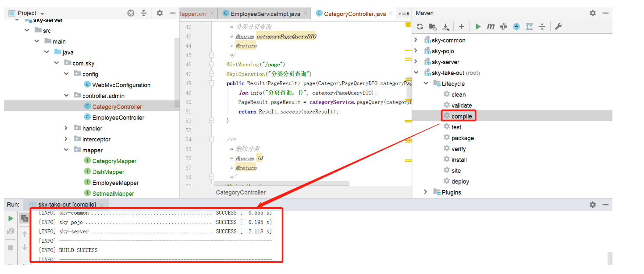
Task: Collapse all in Maven toolbar
Action: pos(542,27)
